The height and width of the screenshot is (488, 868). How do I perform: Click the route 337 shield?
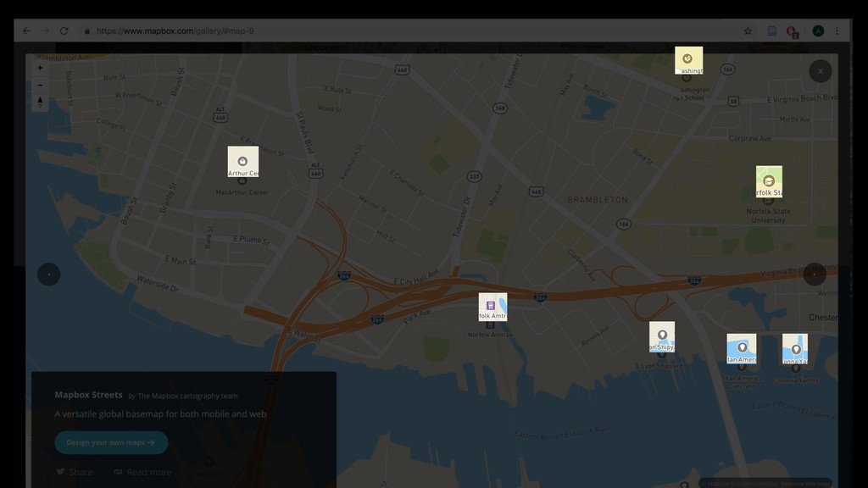[474, 176]
